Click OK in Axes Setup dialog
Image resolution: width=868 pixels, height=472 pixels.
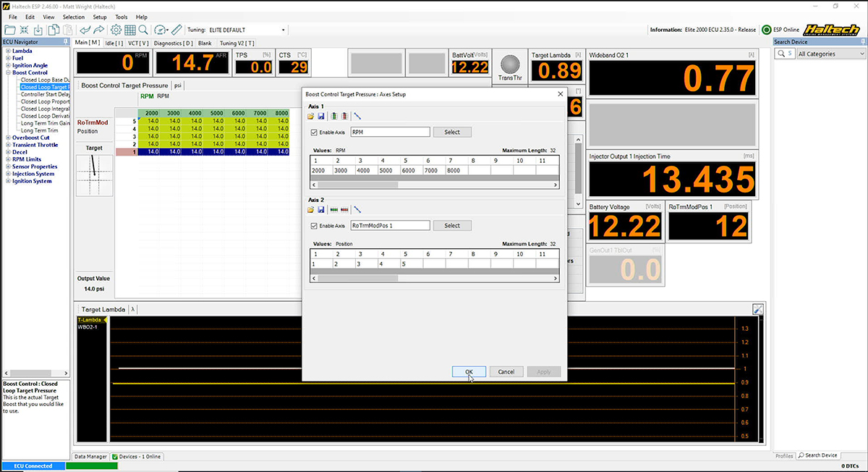click(x=469, y=371)
